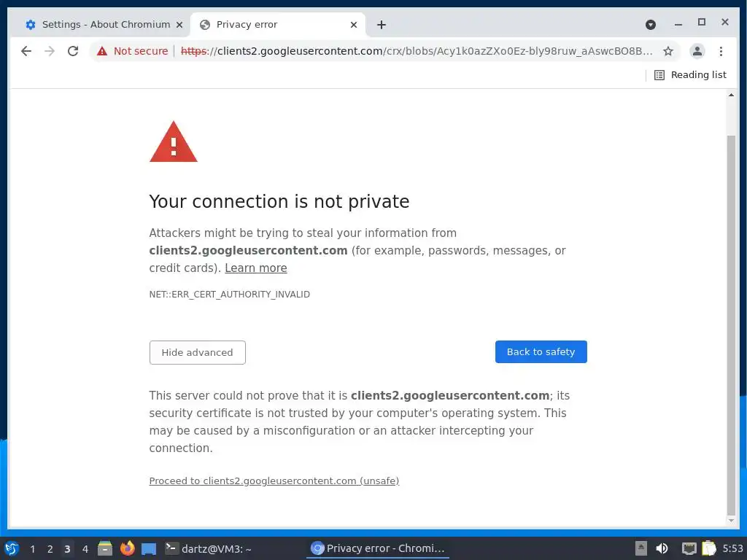Follow the Learn more link
The height and width of the screenshot is (560, 747).
pos(255,268)
